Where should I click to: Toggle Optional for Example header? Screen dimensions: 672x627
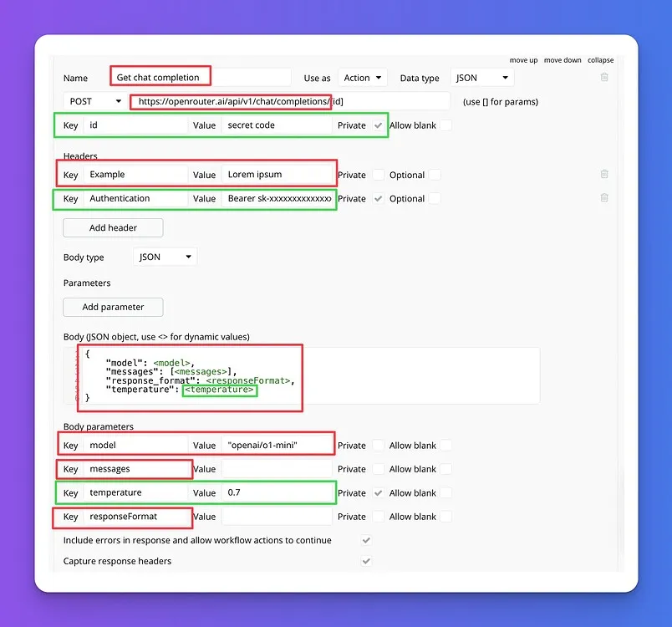pyautogui.click(x=435, y=175)
